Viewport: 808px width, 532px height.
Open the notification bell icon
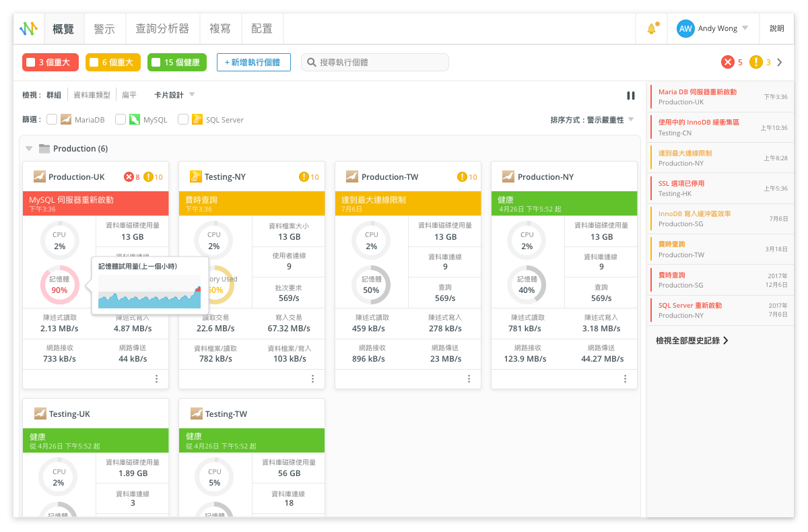650,28
